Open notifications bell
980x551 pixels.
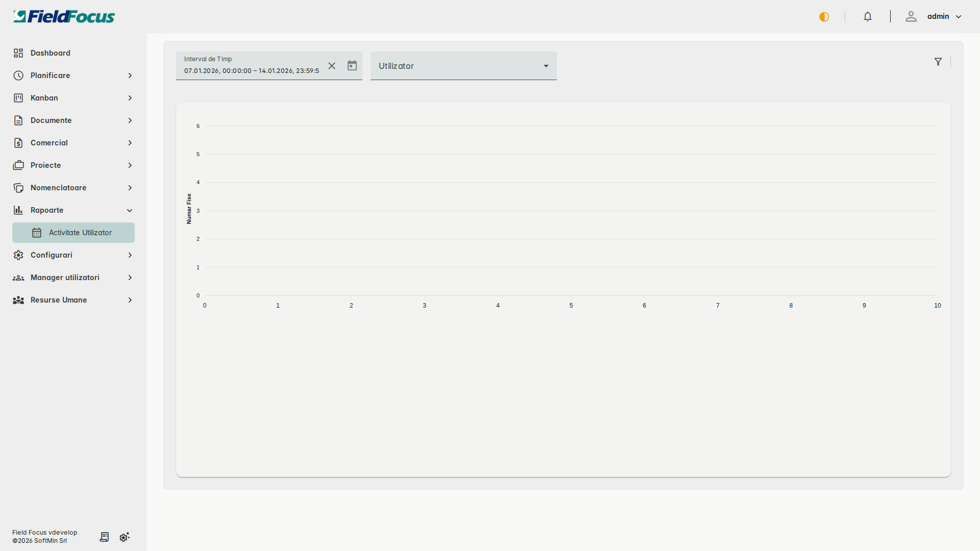tap(868, 17)
